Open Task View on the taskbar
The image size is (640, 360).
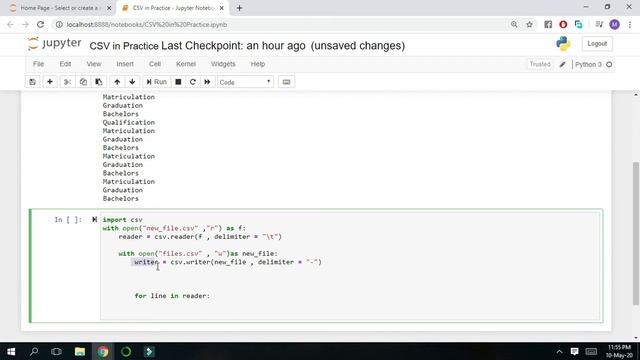(56, 351)
